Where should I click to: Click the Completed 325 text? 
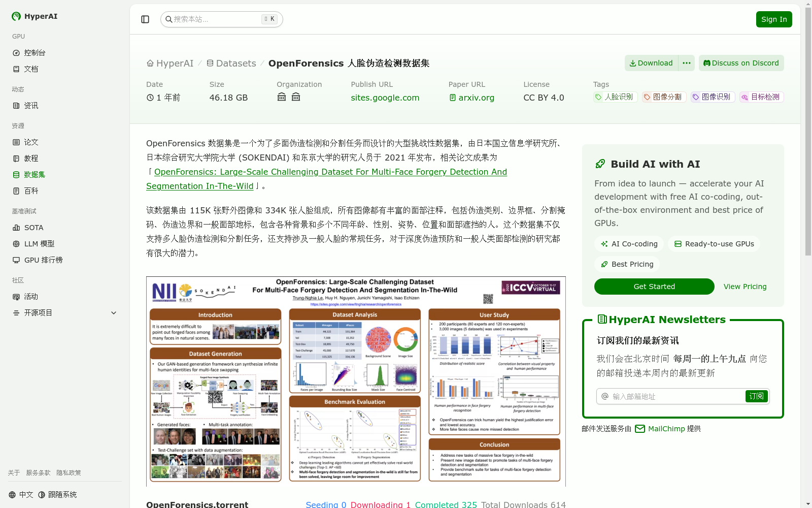(446, 504)
